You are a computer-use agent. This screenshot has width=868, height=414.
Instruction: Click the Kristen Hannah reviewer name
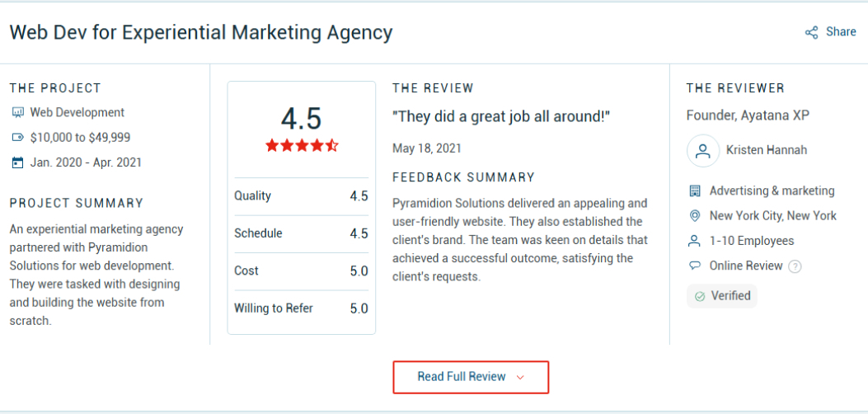[x=767, y=150]
